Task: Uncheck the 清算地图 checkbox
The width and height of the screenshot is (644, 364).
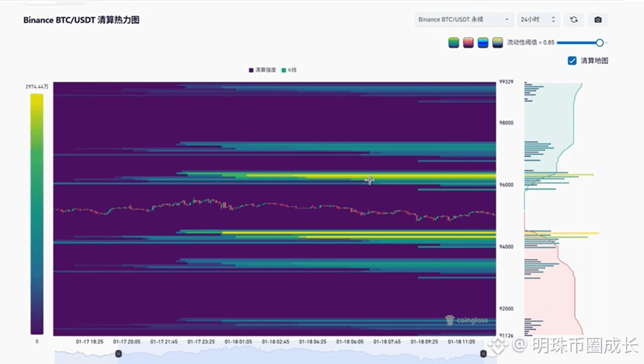Action: click(572, 61)
